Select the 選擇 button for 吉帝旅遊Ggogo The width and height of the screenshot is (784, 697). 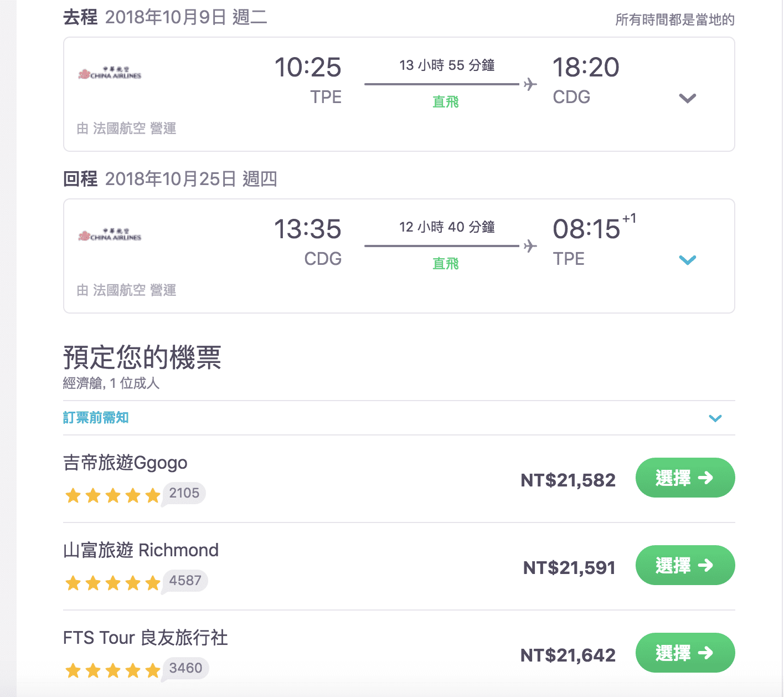(x=685, y=478)
